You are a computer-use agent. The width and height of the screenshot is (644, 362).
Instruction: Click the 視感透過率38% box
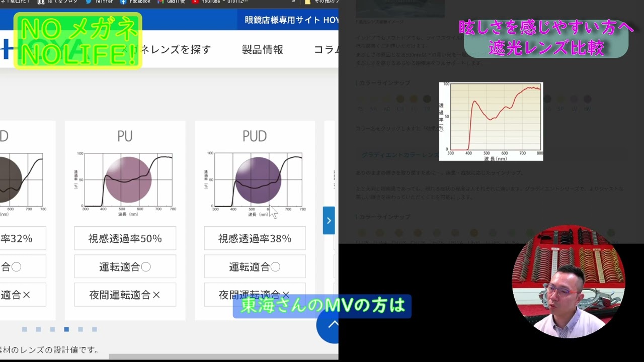(255, 238)
